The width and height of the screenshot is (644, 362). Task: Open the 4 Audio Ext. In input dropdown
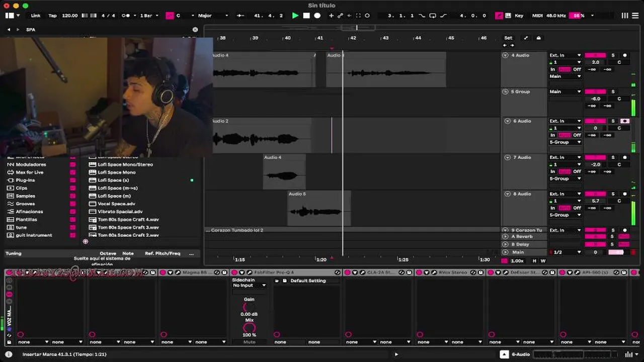pyautogui.click(x=565, y=55)
